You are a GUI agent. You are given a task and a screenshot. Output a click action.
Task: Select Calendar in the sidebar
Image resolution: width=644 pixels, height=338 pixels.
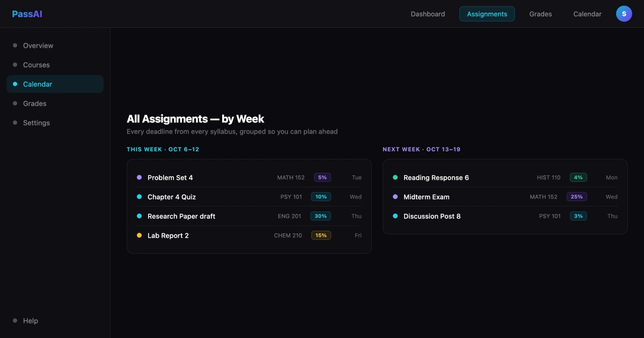55,84
